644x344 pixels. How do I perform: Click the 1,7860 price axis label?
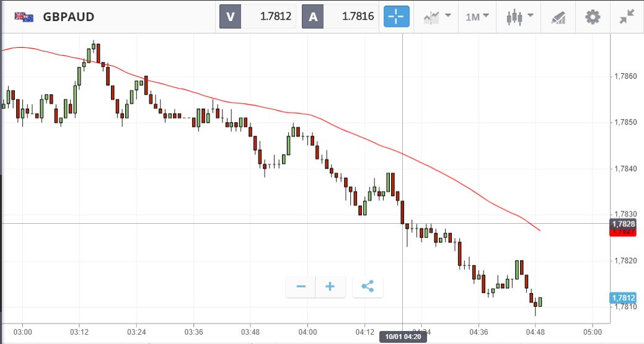(x=625, y=76)
